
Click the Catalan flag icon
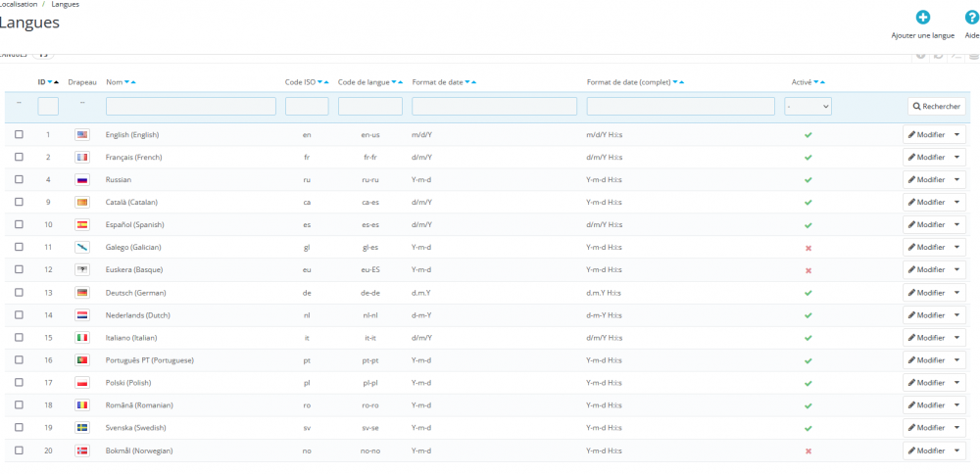(82, 202)
